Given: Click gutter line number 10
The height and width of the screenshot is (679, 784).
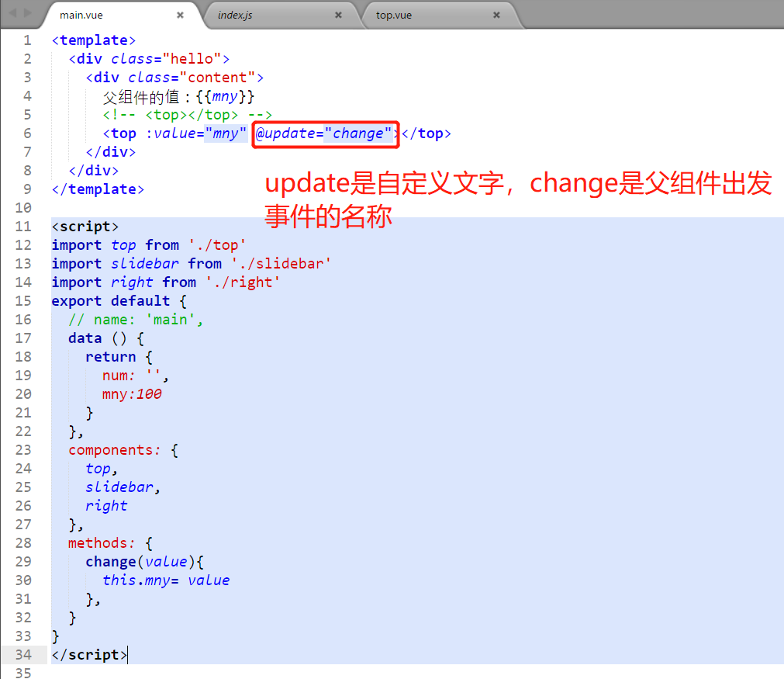Looking at the screenshot, I should pyautogui.click(x=23, y=208).
